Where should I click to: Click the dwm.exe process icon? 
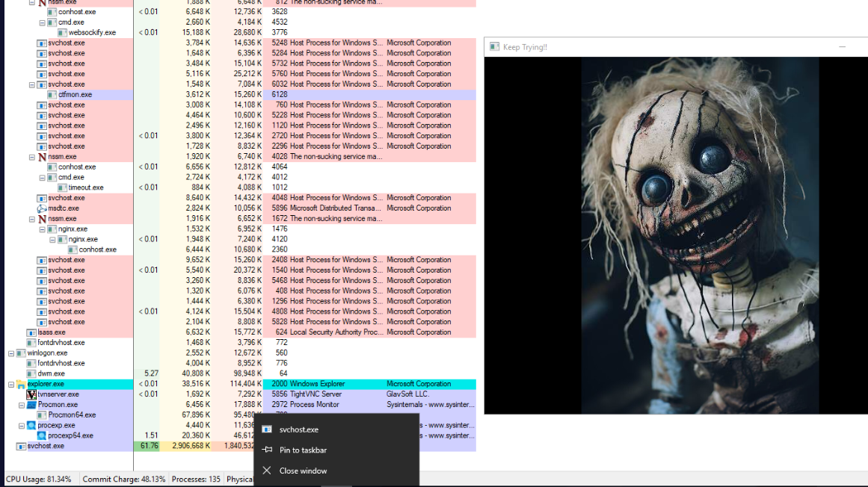coord(31,373)
